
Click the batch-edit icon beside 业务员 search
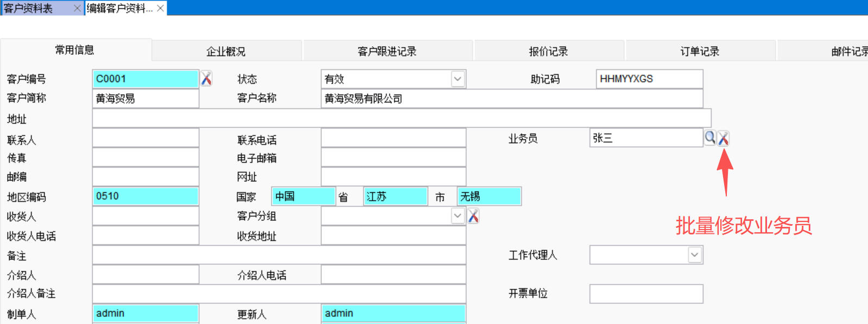pyautogui.click(x=723, y=138)
